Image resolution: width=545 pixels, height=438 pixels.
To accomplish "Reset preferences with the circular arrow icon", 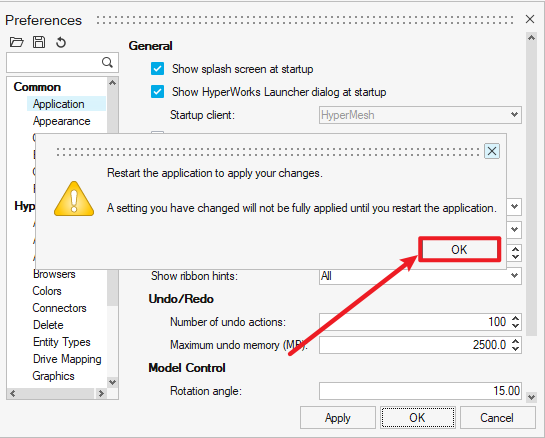I will pyautogui.click(x=61, y=42).
